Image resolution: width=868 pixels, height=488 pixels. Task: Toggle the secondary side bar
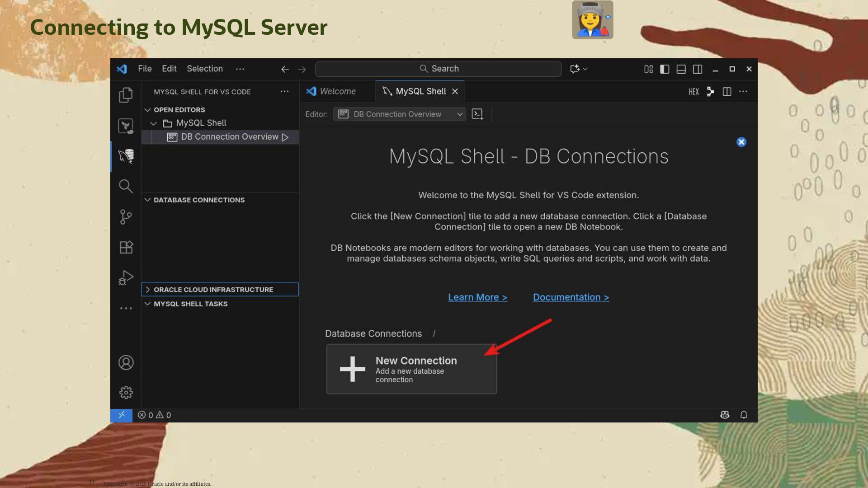tap(698, 69)
